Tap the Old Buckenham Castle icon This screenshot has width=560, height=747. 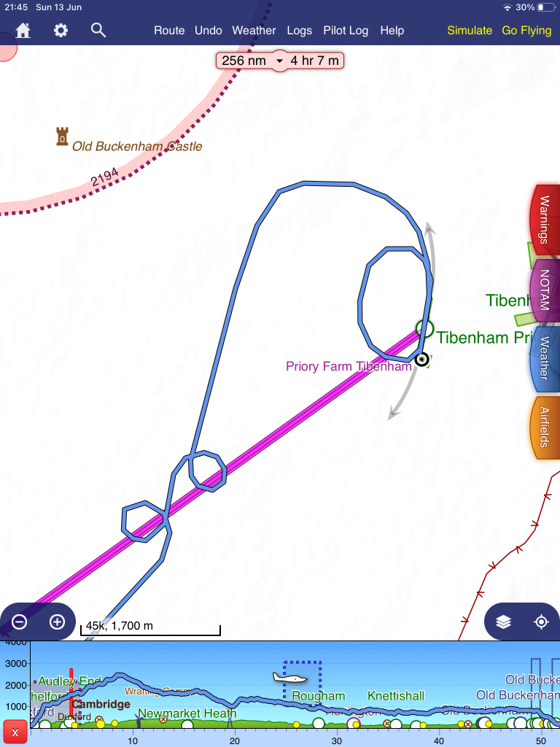(x=63, y=136)
